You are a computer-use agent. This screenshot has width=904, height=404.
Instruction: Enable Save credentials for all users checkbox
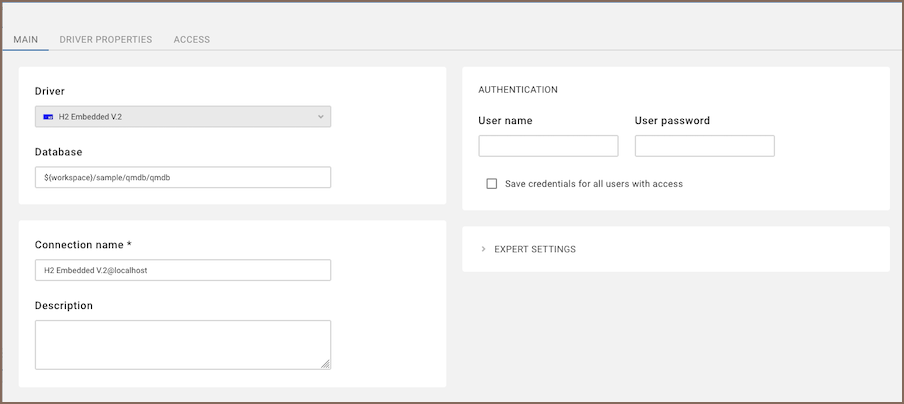(x=491, y=184)
